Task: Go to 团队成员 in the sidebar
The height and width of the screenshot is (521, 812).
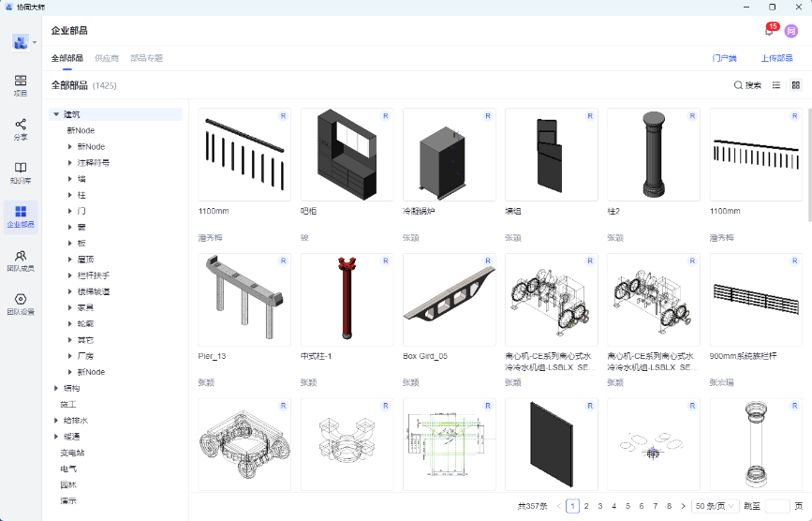Action: coord(21,260)
